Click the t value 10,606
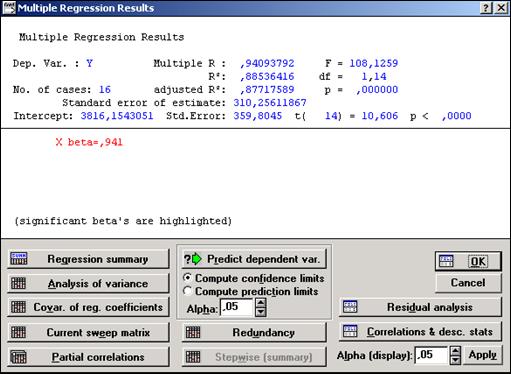The image size is (511, 374). pos(380,116)
